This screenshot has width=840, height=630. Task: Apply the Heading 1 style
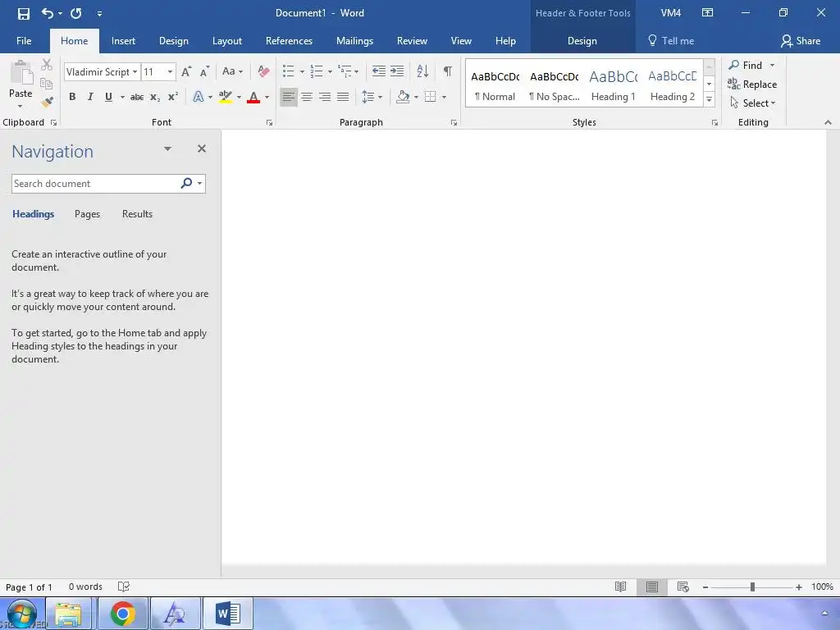click(614, 84)
